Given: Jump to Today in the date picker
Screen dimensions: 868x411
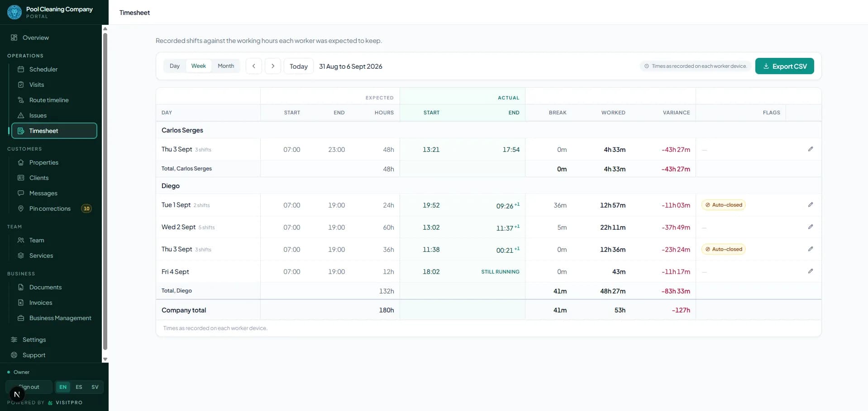Looking at the screenshot, I should click(299, 66).
